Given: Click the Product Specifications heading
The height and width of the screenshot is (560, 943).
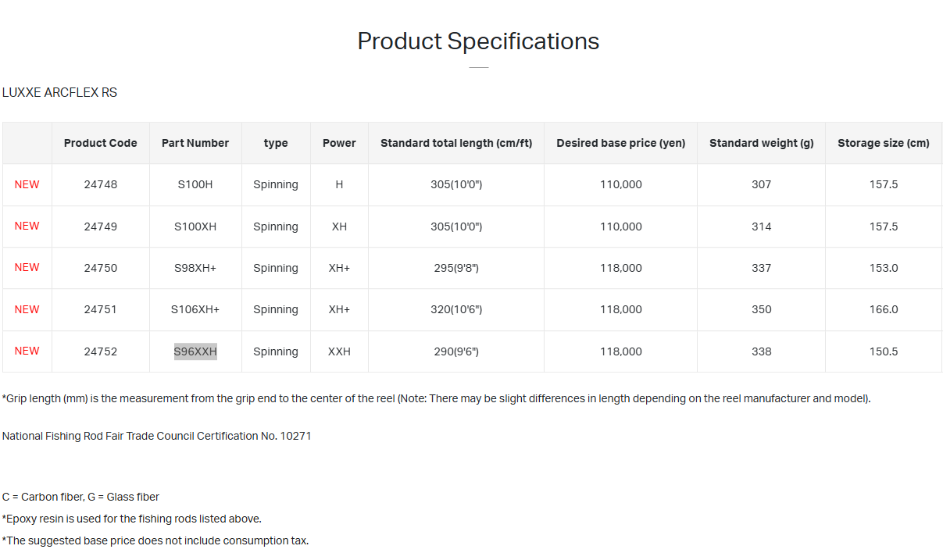Looking at the screenshot, I should [x=478, y=41].
